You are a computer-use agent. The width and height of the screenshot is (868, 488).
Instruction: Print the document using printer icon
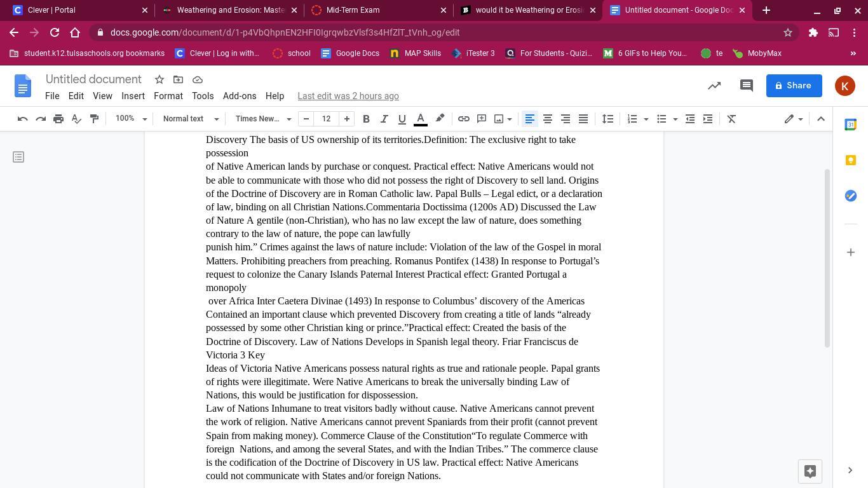[58, 119]
